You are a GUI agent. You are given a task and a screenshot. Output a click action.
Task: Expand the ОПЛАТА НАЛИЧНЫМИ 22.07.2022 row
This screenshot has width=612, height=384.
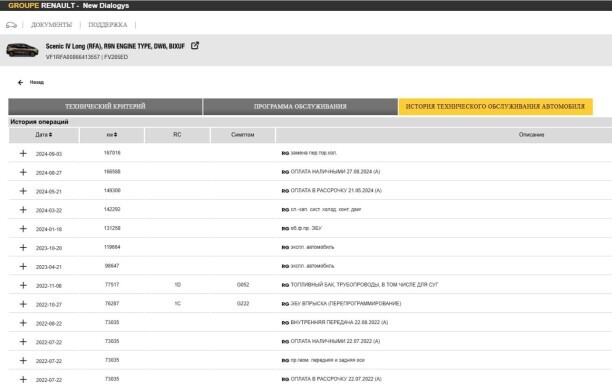coord(23,341)
